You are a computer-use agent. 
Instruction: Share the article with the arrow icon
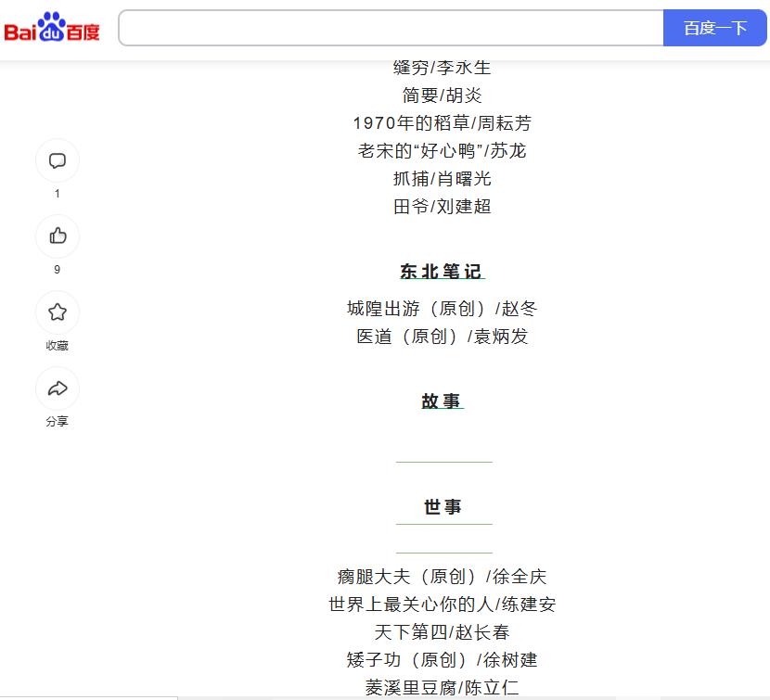(x=58, y=388)
